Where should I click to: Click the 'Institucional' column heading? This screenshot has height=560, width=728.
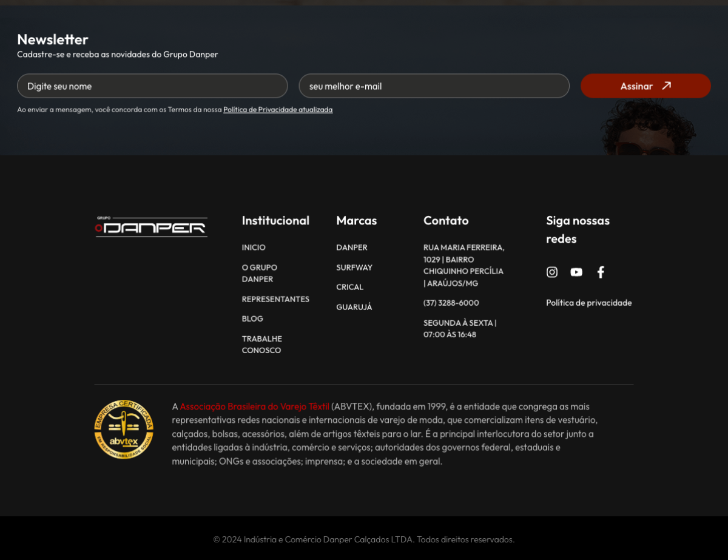[275, 220]
